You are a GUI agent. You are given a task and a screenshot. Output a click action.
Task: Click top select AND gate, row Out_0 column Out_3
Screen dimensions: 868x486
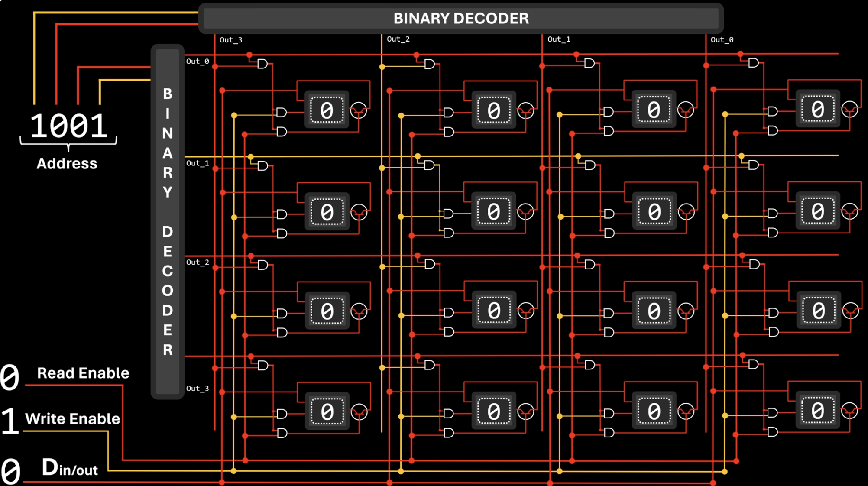pos(262,64)
